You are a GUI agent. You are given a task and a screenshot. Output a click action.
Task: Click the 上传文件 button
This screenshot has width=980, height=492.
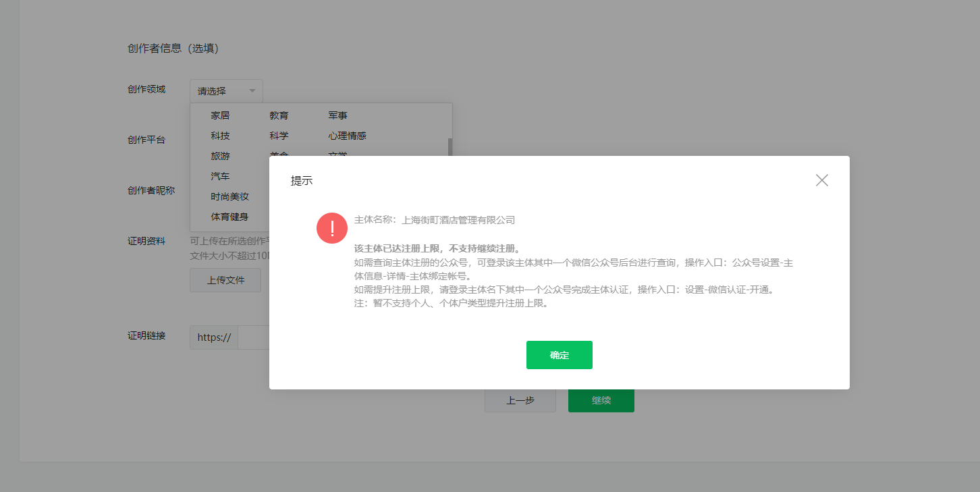pyautogui.click(x=225, y=280)
